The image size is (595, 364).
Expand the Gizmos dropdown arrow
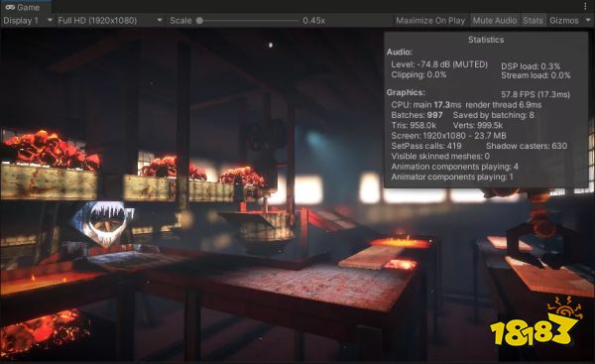(588, 21)
